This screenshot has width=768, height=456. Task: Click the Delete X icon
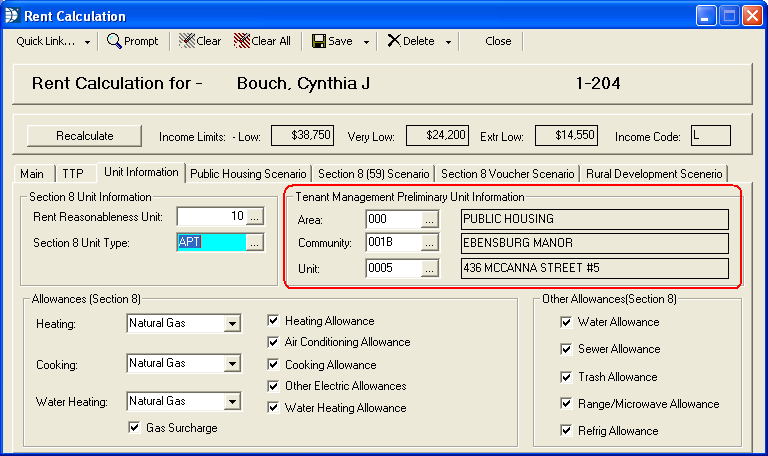(x=393, y=41)
